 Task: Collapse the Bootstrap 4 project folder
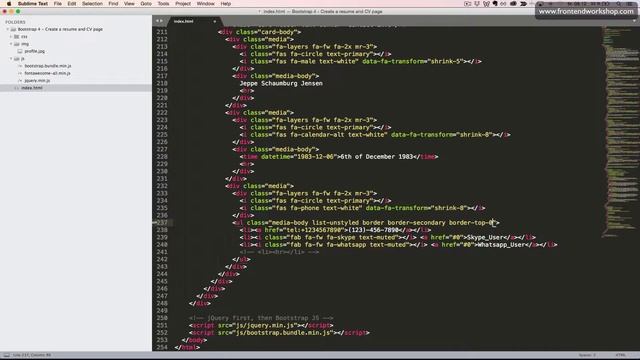coord(7,29)
